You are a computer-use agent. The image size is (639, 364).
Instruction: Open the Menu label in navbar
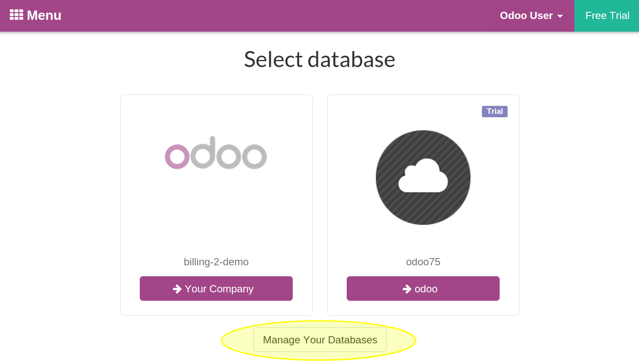coord(44,16)
